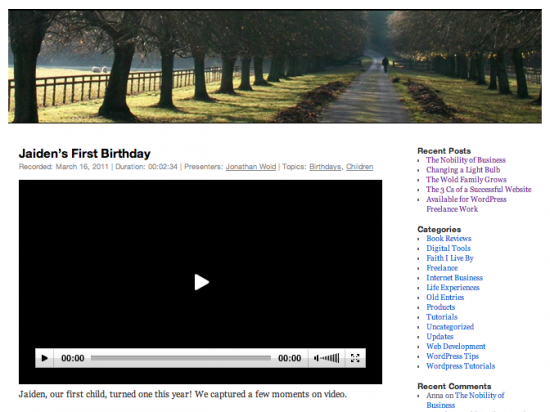The height and width of the screenshot is (412, 550).
Task: Open the Updates category
Action: pos(440,337)
